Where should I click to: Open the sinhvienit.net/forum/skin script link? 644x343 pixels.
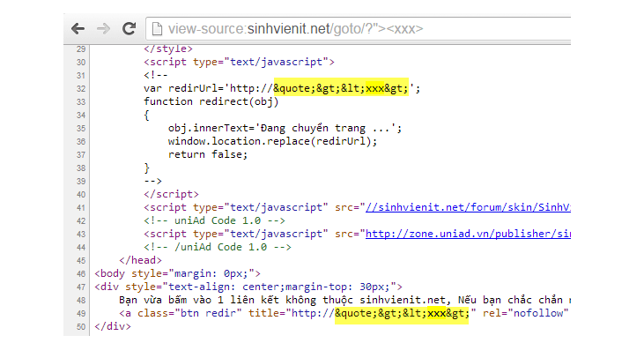[468, 207]
